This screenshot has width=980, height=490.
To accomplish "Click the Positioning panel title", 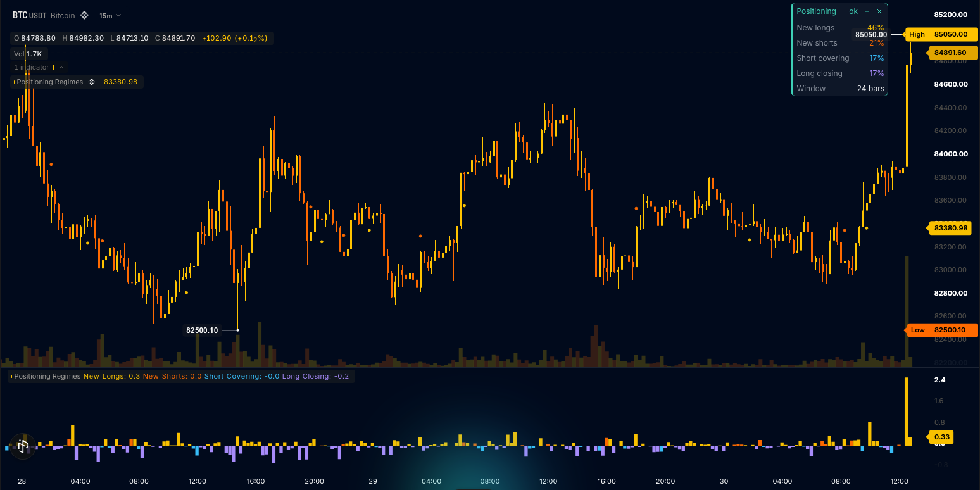I will pyautogui.click(x=816, y=11).
